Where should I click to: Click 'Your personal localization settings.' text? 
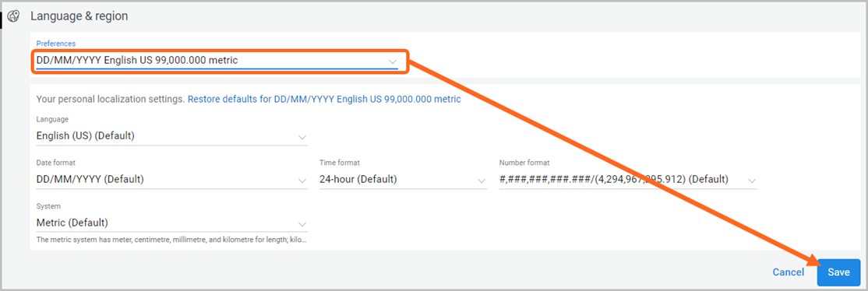click(x=110, y=100)
